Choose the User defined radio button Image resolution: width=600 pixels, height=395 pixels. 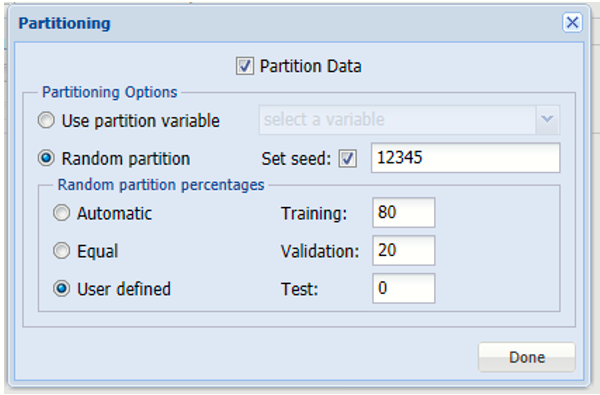click(62, 289)
